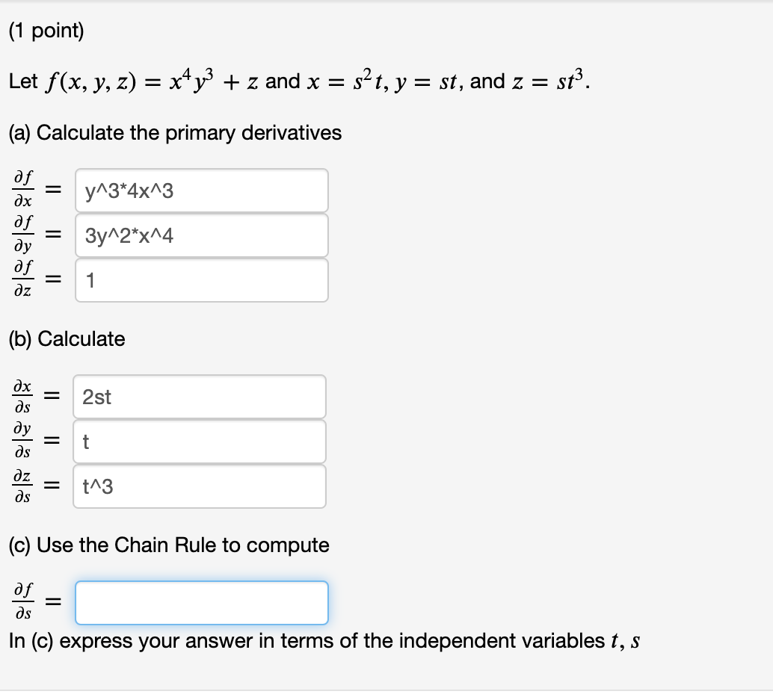
Task: Click the ∂x/∂s answer box with 2st
Action: (x=199, y=397)
